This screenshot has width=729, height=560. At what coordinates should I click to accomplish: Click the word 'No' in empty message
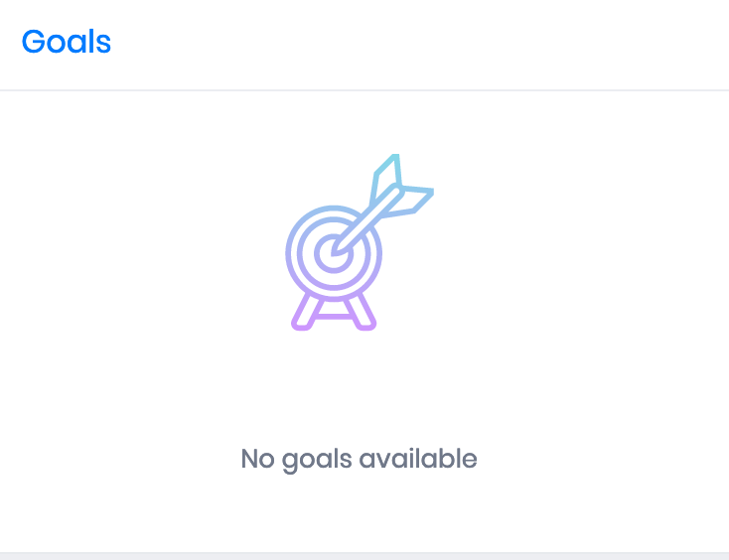point(257,459)
